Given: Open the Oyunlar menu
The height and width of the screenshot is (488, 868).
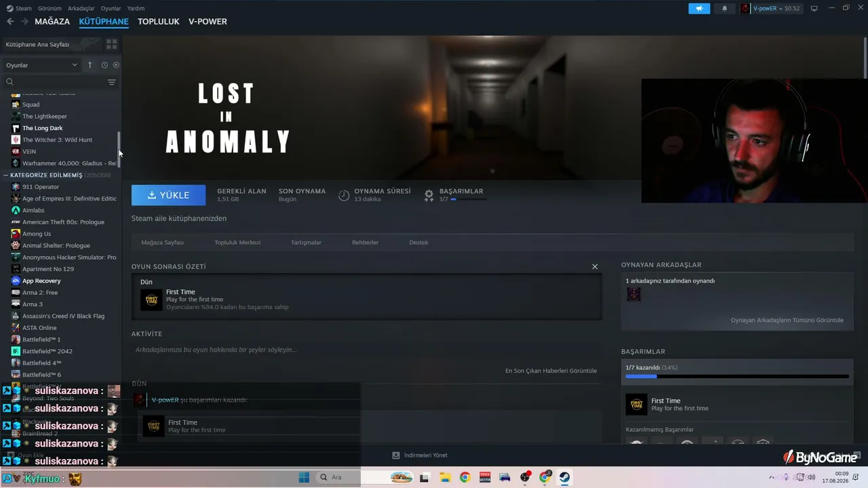Looking at the screenshot, I should pyautogui.click(x=111, y=8).
